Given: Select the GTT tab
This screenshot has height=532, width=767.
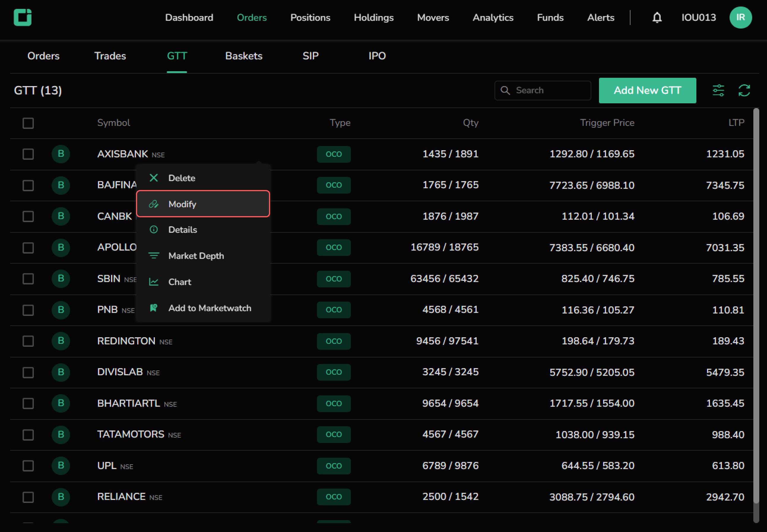Looking at the screenshot, I should (x=177, y=56).
